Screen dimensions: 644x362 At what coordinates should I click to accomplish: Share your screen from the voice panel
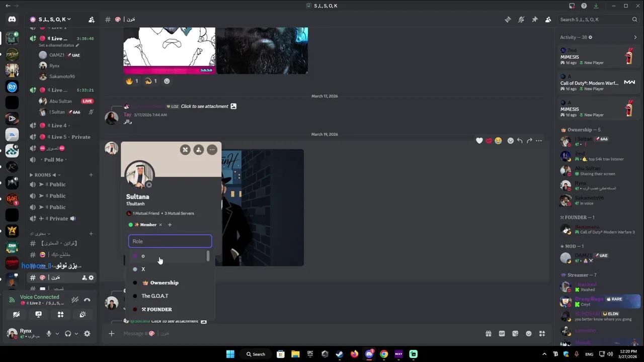pyautogui.click(x=38, y=315)
